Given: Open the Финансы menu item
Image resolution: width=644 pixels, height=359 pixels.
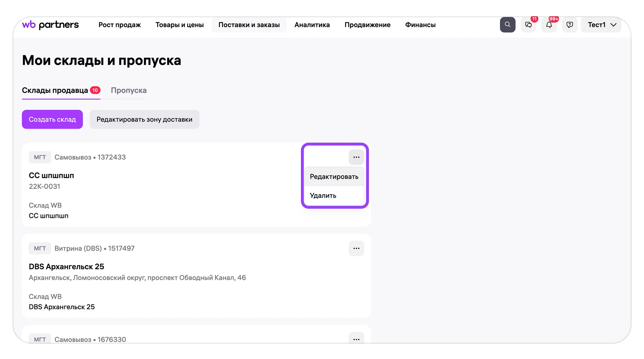Looking at the screenshot, I should click(x=420, y=25).
